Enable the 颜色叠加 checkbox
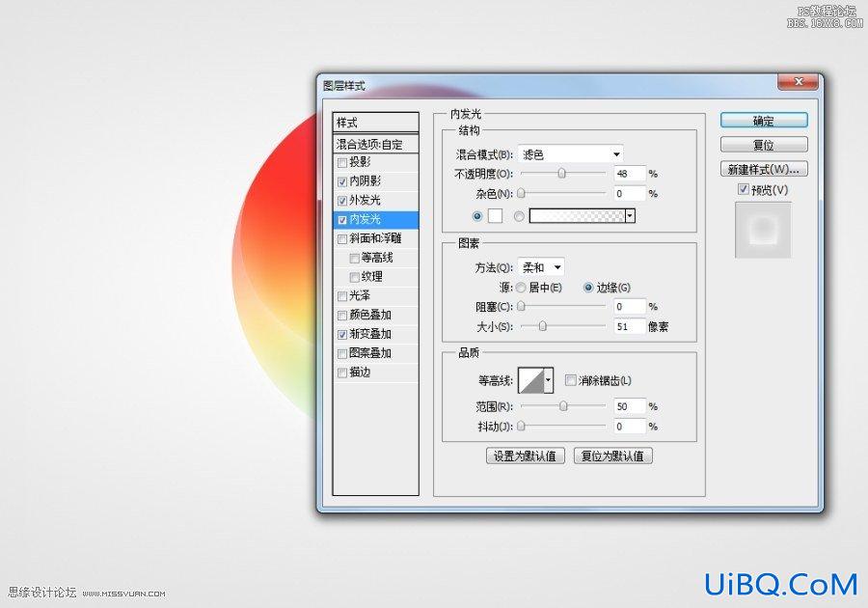This screenshot has width=868, height=608. tap(342, 315)
